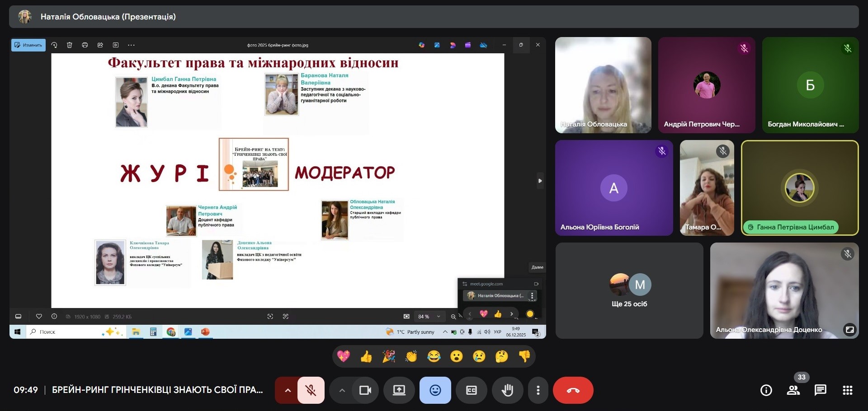
Task: Open the more options three-dot menu
Action: tap(538, 390)
